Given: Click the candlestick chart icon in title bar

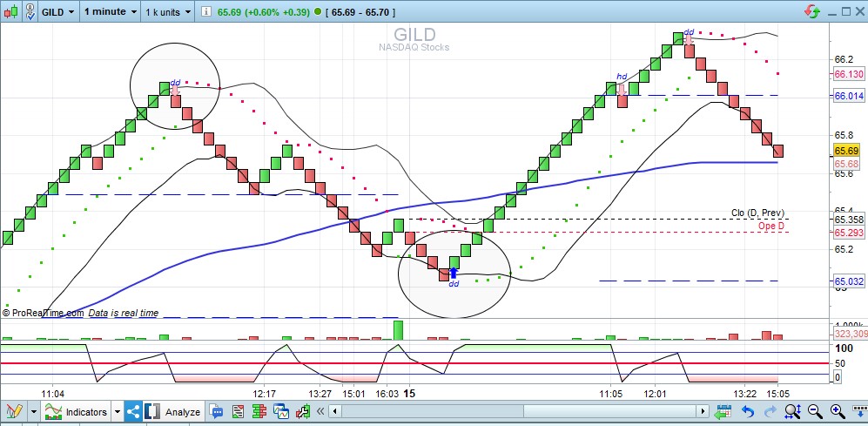Looking at the screenshot, I should point(10,11).
